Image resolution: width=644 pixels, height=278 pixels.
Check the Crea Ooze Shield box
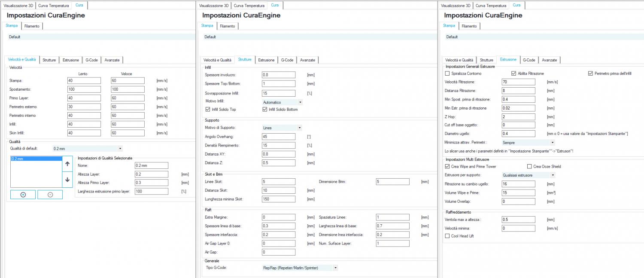(x=529, y=166)
